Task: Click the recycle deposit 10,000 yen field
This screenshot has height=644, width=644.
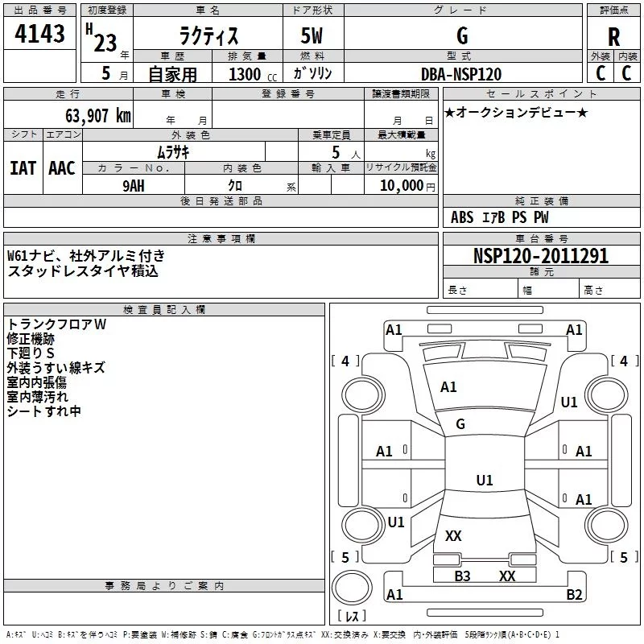Action: [x=401, y=185]
